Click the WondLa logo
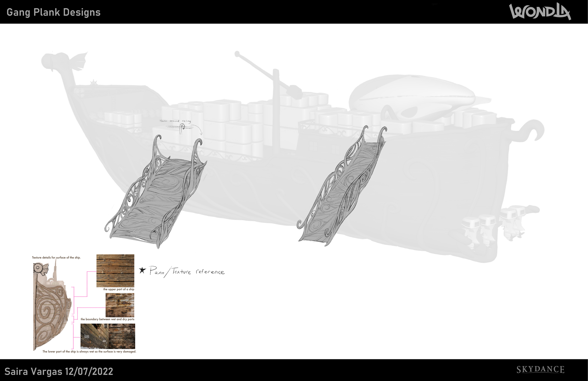Image resolution: width=588 pixels, height=381 pixels. pyautogui.click(x=540, y=12)
